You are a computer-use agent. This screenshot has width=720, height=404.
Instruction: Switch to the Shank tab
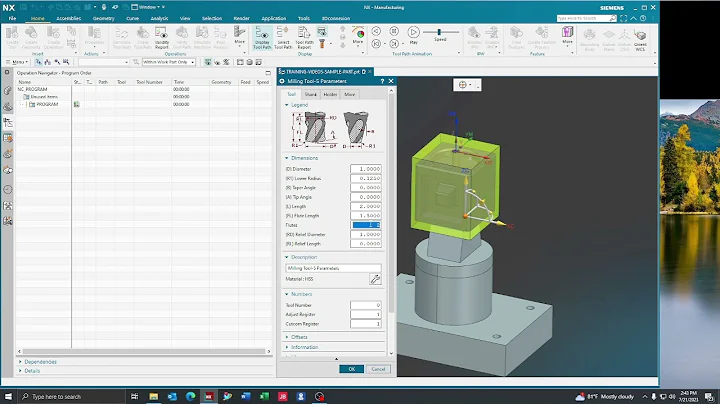click(310, 95)
